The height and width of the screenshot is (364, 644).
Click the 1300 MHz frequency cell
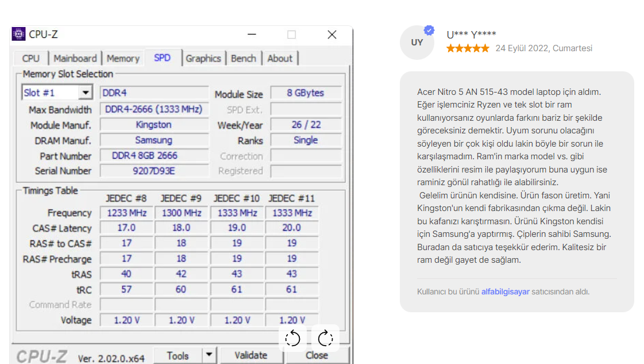coord(182,213)
